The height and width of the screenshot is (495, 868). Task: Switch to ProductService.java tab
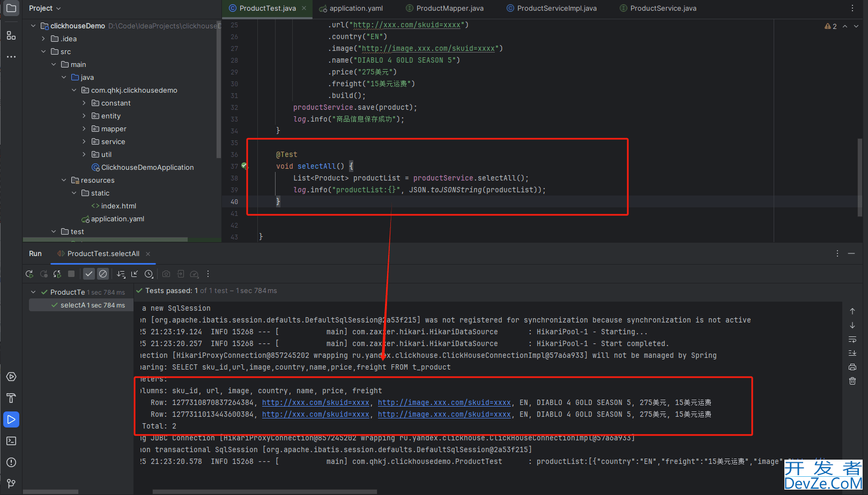tap(658, 8)
